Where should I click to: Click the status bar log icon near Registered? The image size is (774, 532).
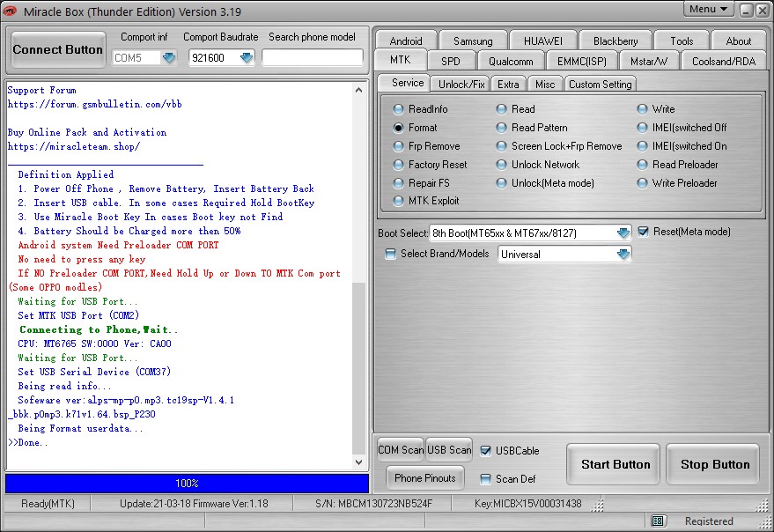pos(657,521)
